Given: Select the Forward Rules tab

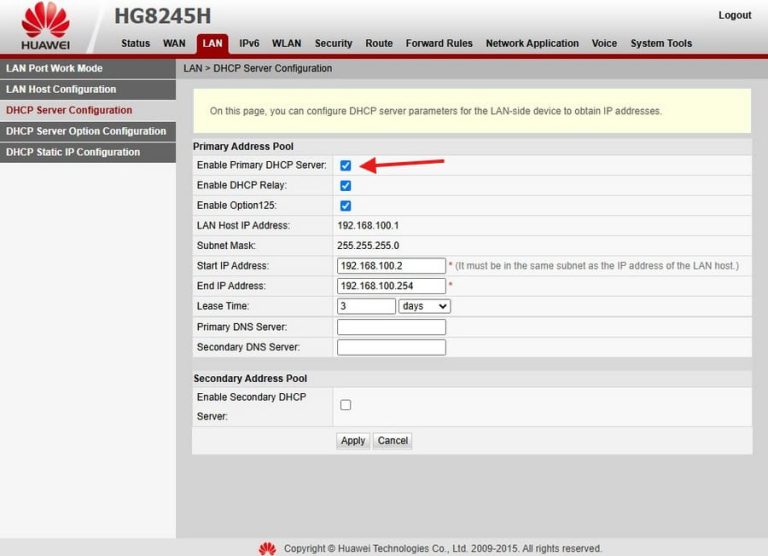Looking at the screenshot, I should (x=439, y=44).
